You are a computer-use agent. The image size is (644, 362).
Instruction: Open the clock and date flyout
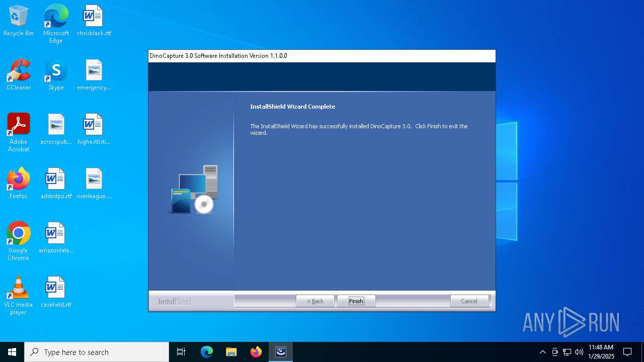pos(601,352)
